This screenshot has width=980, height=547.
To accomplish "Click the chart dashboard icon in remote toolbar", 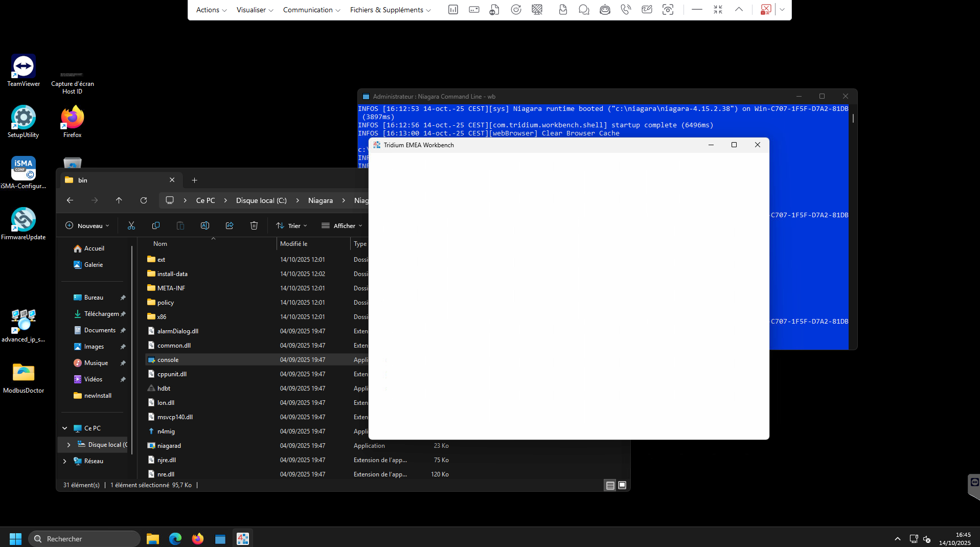I will click(453, 10).
